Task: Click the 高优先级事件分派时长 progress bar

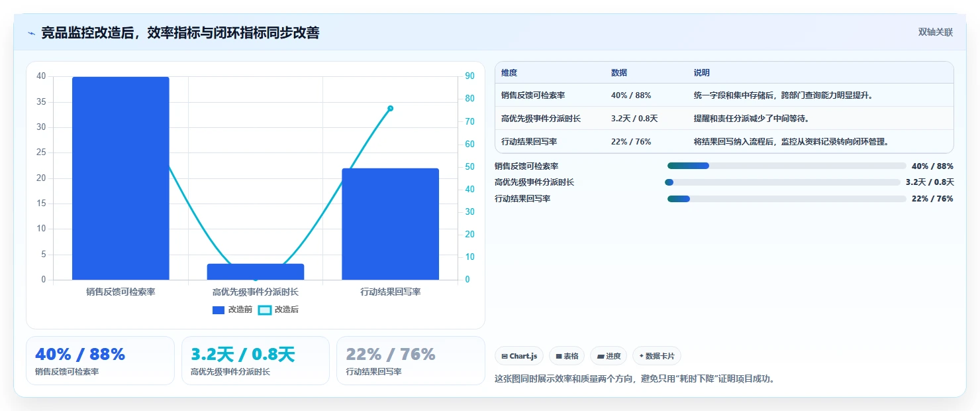Action: pyautogui.click(x=783, y=182)
